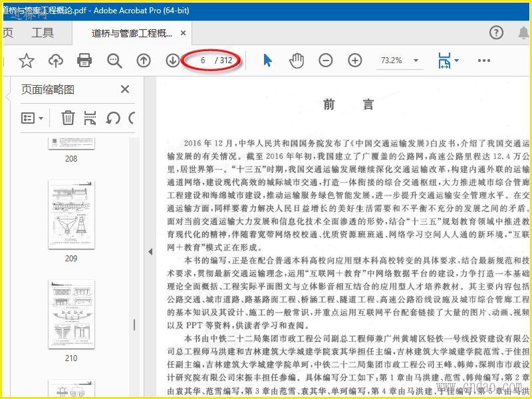532x399 pixels.
Task: Open the 73.2% zoom level dropdown
Action: (x=400, y=61)
